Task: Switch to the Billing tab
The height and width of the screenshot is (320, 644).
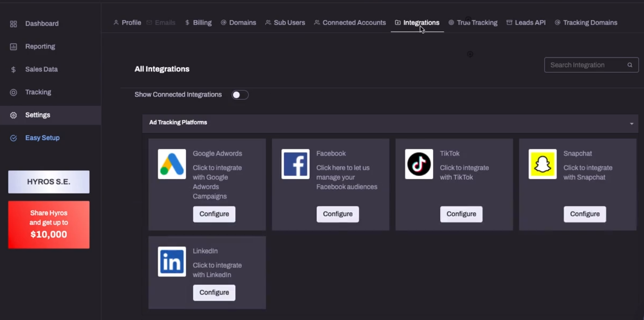Action: pos(198,23)
